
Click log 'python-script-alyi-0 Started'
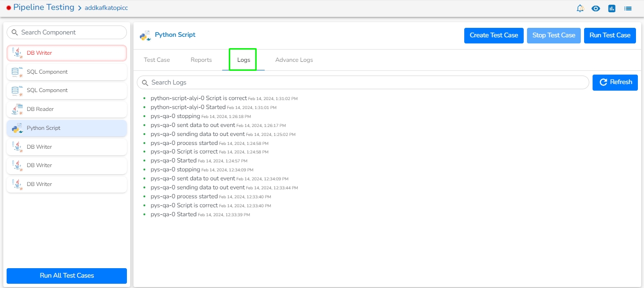(213, 108)
